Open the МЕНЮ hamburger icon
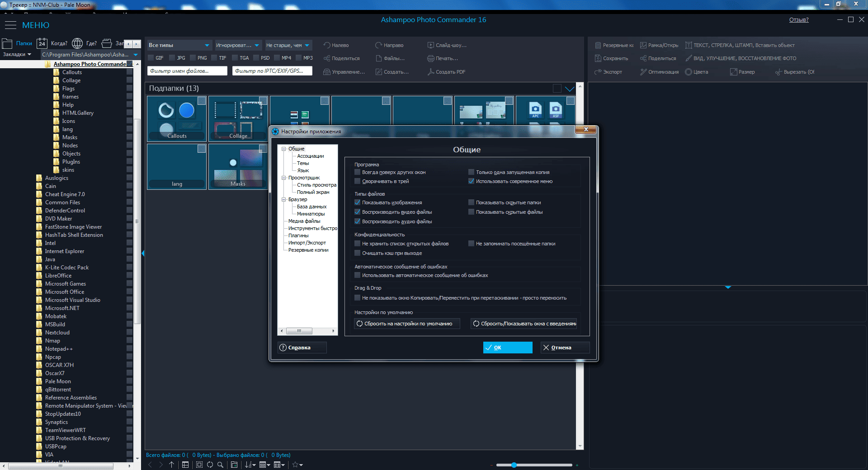Screen dimensions: 868x470 click(x=10, y=25)
